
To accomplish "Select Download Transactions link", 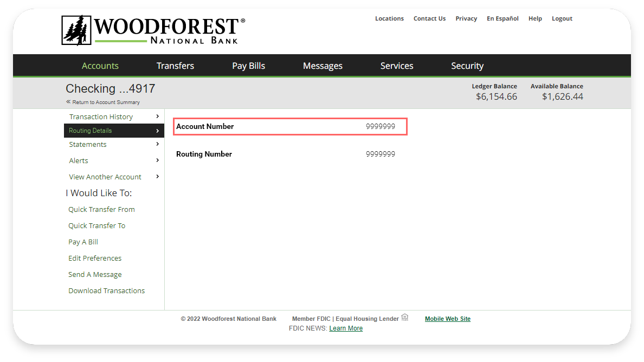I will point(106,291).
